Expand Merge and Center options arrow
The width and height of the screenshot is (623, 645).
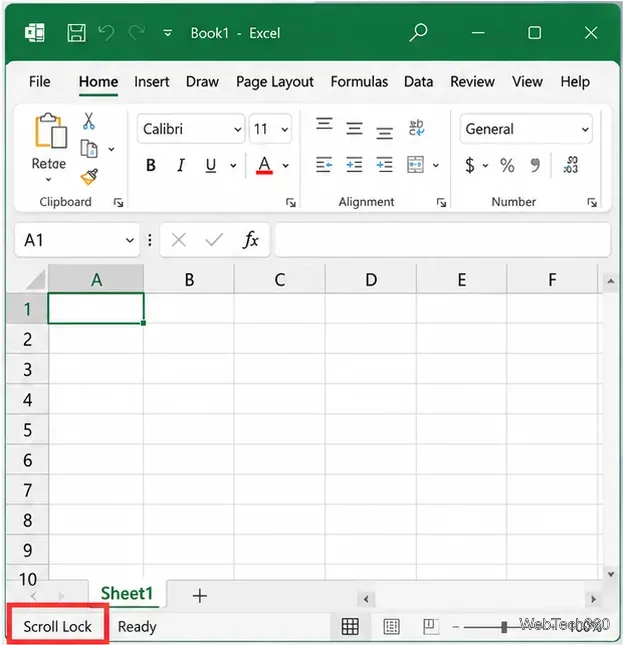(x=436, y=166)
